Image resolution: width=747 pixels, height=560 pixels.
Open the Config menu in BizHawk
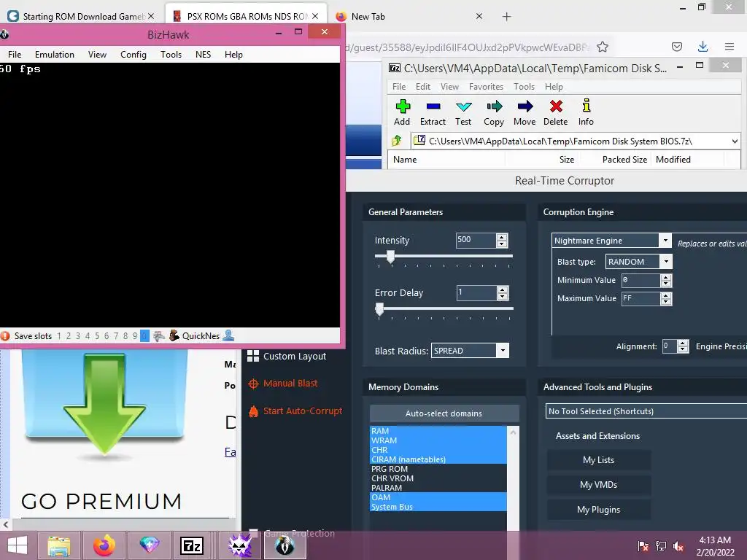133,55
